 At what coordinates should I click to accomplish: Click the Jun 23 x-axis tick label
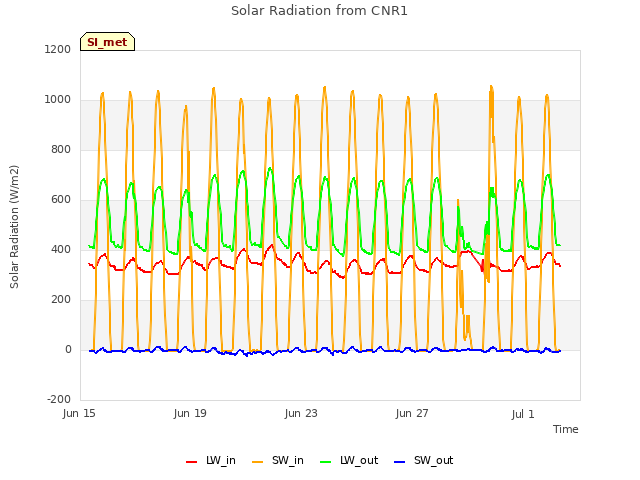(301, 413)
